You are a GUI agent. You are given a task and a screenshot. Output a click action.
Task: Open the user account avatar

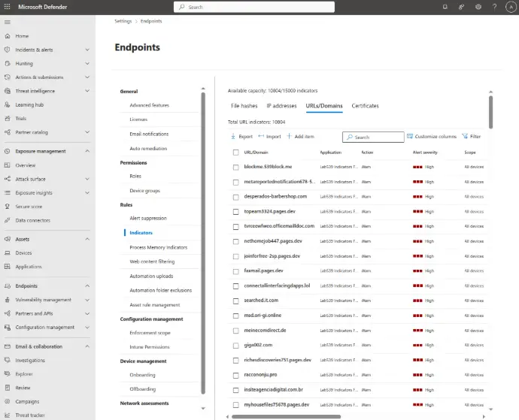click(x=511, y=7)
